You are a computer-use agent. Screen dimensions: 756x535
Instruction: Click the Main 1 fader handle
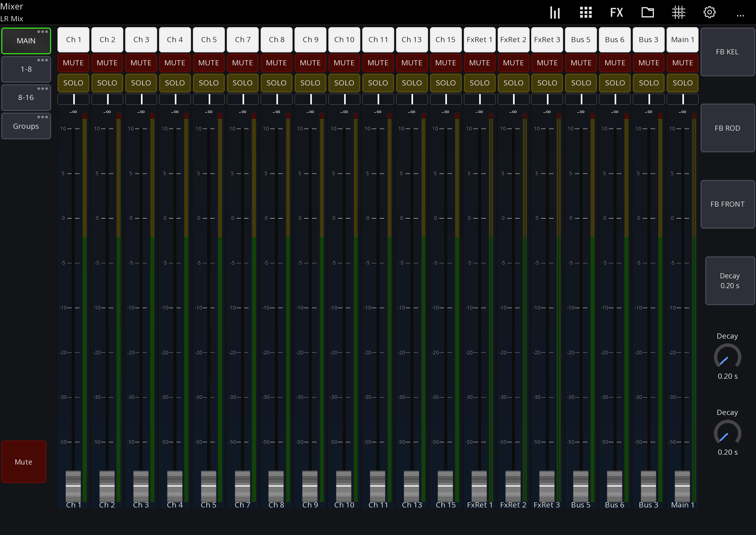(x=682, y=486)
